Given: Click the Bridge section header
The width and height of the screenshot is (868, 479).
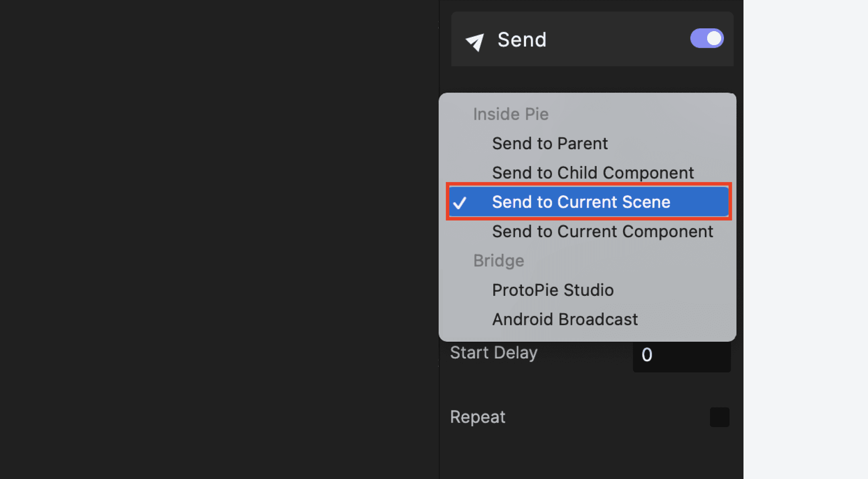Looking at the screenshot, I should point(498,260).
